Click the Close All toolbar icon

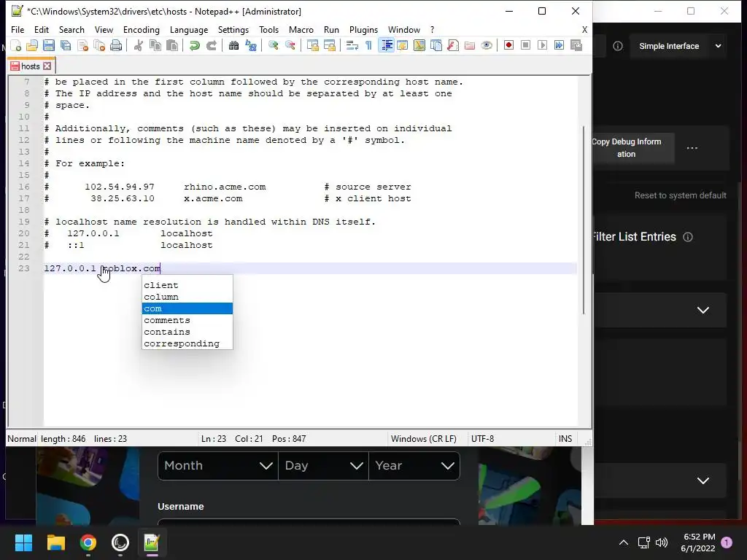(99, 46)
